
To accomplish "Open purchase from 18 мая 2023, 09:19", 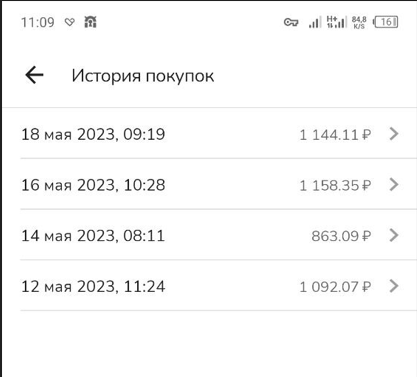I will [210, 133].
